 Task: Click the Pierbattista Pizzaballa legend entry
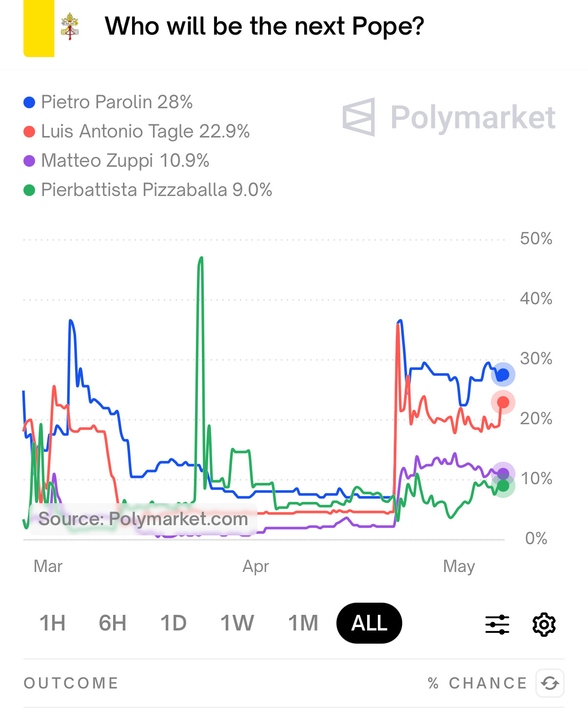pos(148,190)
